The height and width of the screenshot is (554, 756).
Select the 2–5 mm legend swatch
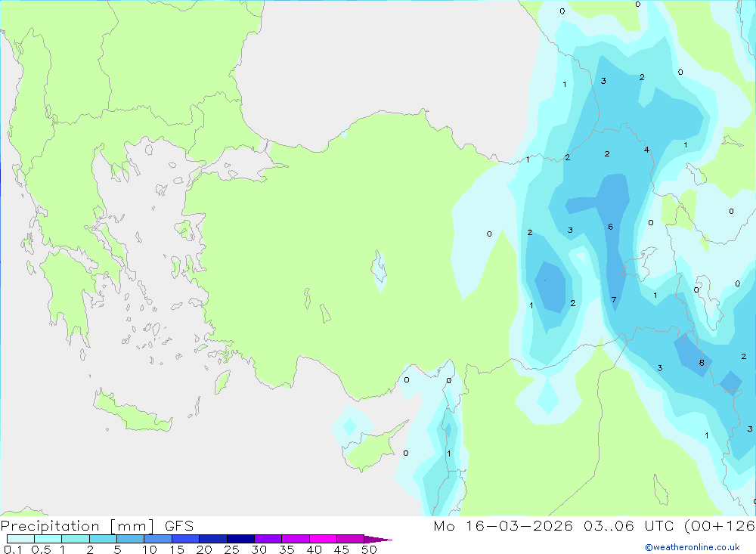pyautogui.click(x=103, y=539)
